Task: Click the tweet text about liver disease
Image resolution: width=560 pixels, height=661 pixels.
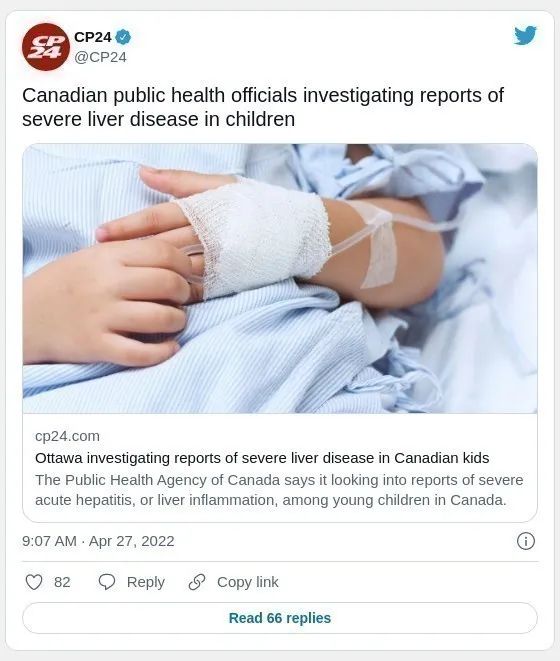Action: pos(263,107)
